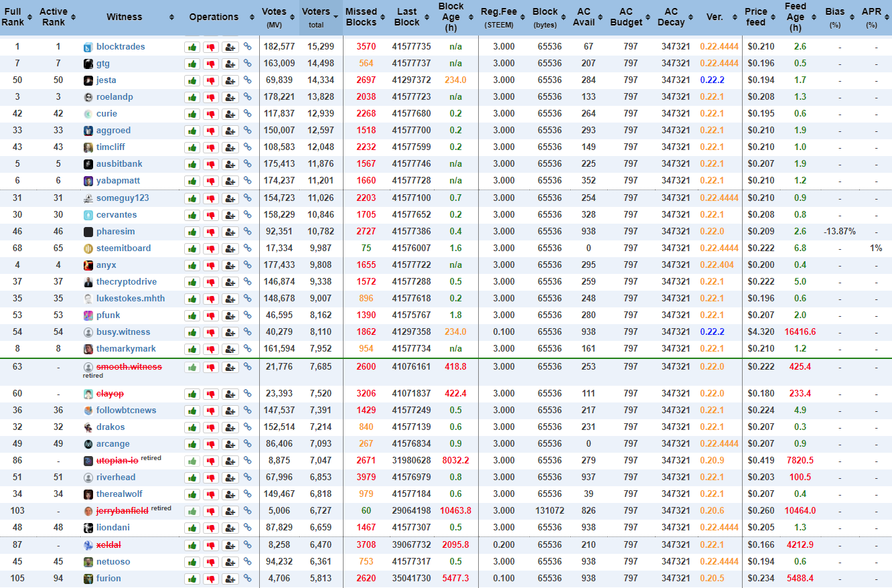Sort by the Price feed column header

[755, 17]
